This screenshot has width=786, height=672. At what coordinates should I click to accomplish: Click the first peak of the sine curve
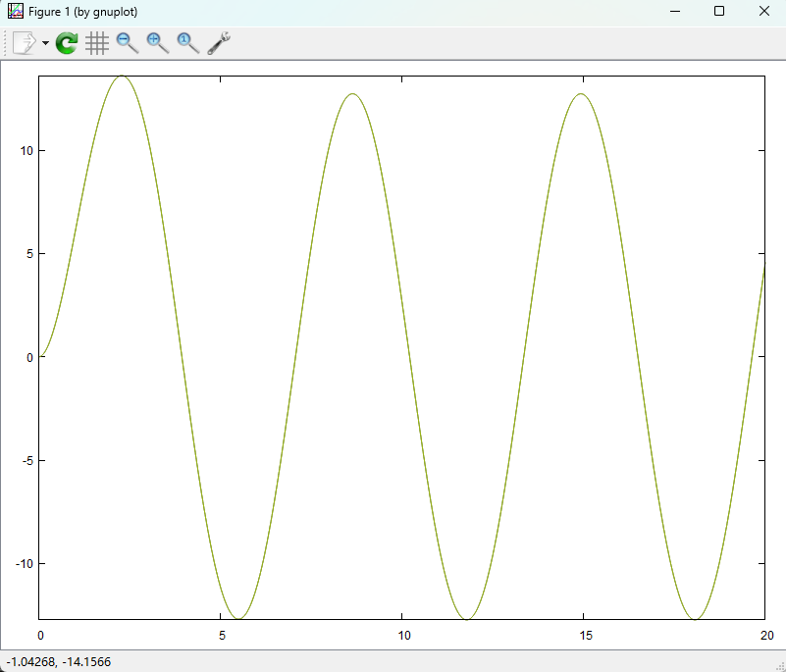(122, 76)
